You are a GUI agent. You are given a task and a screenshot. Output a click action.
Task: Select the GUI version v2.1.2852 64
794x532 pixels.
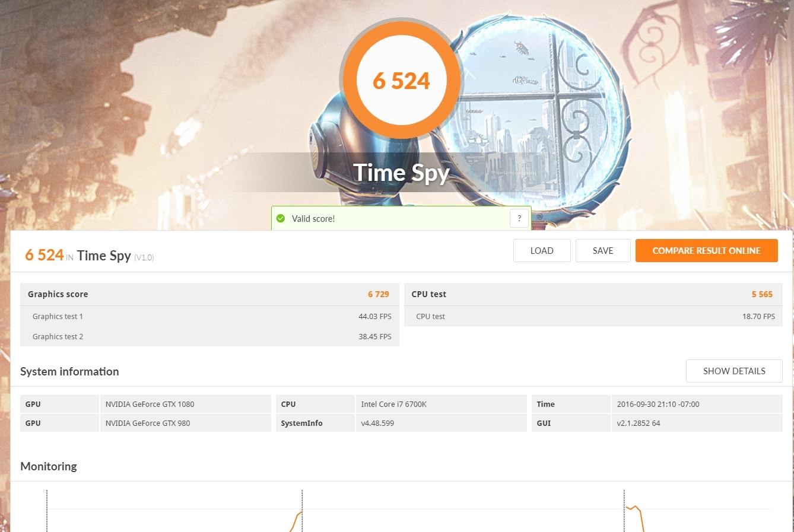point(639,423)
